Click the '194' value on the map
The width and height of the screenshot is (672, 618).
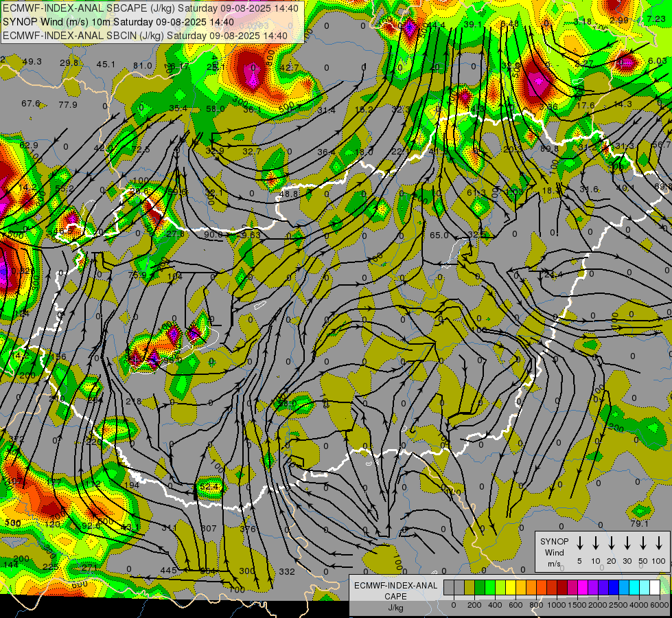132,485
